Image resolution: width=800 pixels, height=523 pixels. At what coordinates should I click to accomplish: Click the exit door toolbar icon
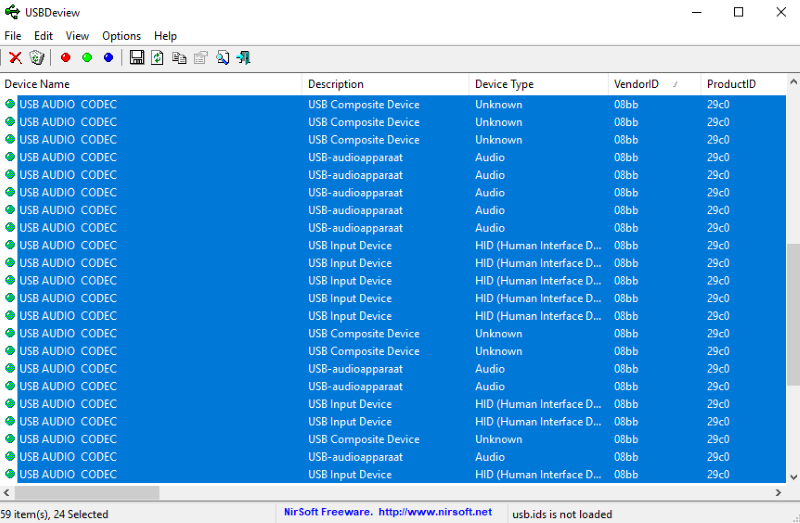tap(243, 58)
